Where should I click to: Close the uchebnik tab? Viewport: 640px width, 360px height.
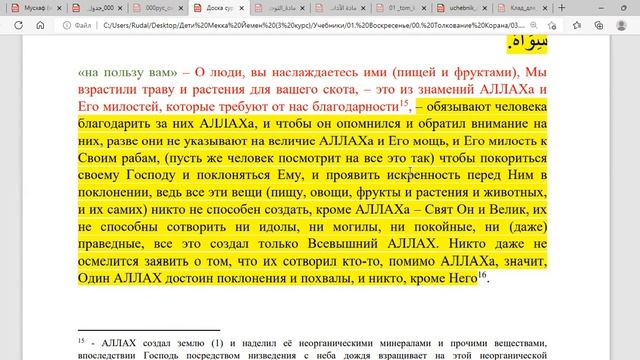coord(484,8)
